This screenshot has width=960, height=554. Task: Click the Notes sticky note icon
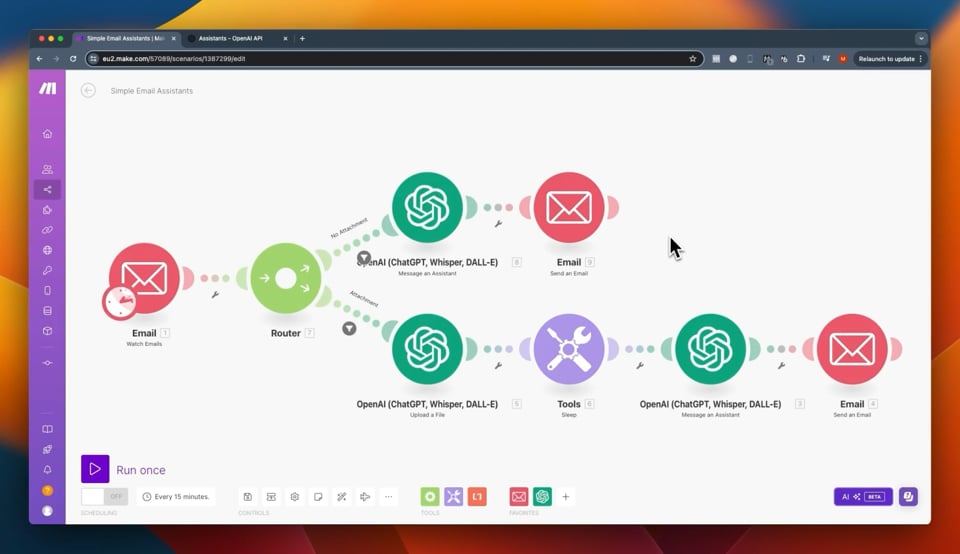pos(318,496)
